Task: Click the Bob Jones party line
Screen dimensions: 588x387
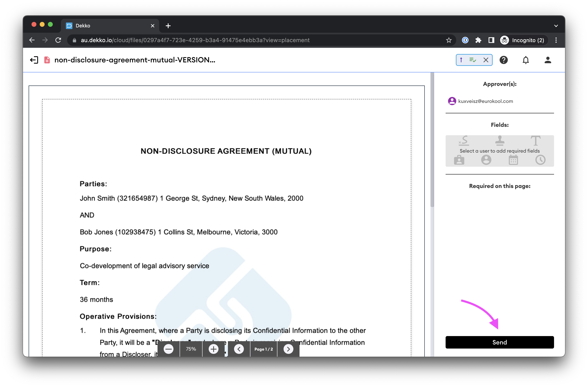Action: 179,232
